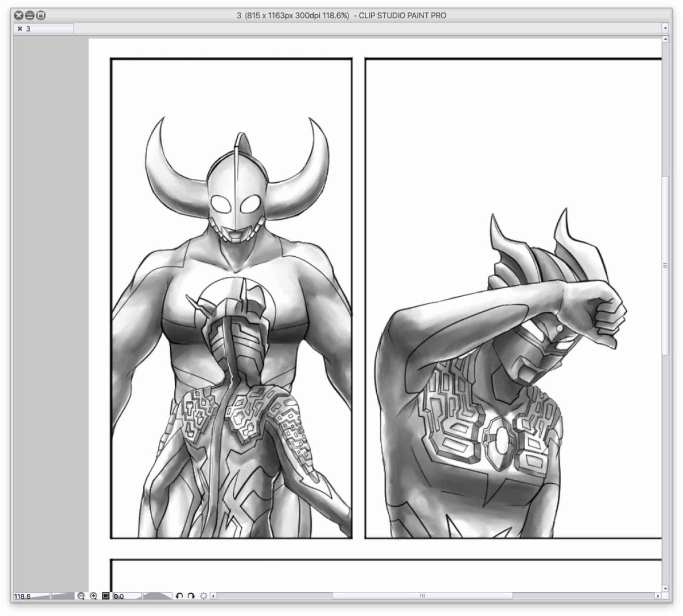Screen dimensions: 683x616
Task: Reset canvas rotation with dotted circle icon
Action: pos(203,596)
